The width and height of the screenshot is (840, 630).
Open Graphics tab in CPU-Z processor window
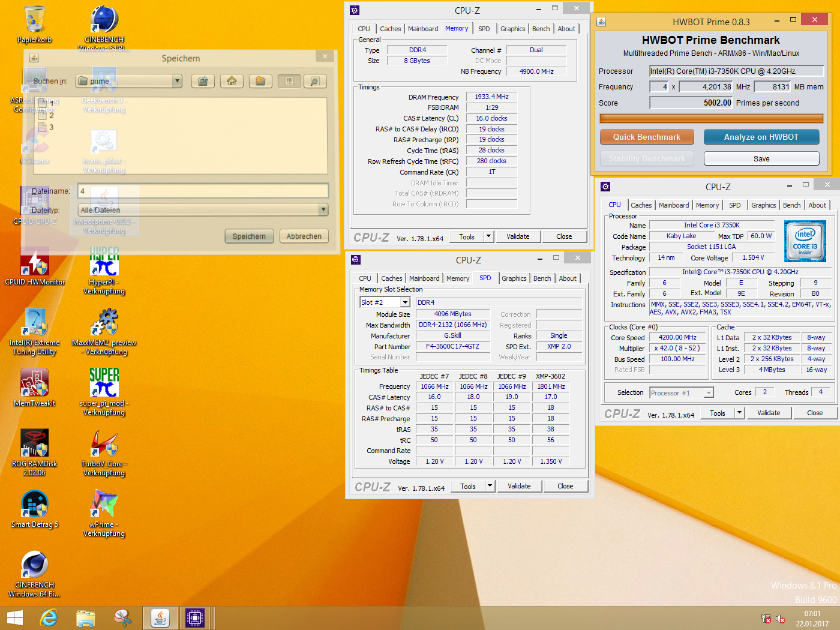764,205
